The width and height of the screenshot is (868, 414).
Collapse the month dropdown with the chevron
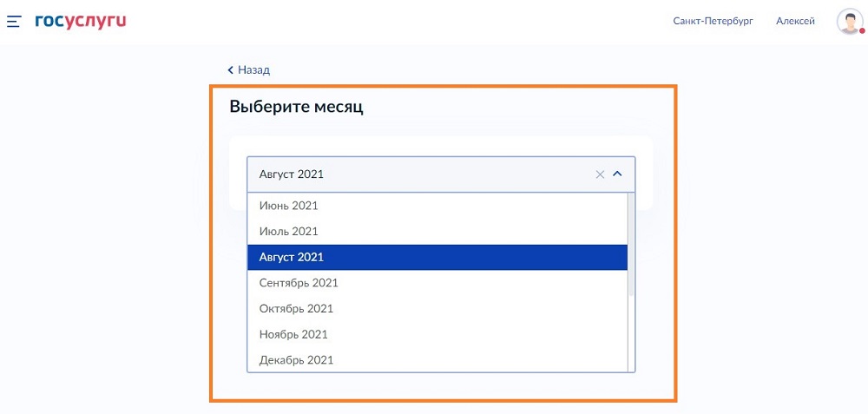tap(618, 174)
